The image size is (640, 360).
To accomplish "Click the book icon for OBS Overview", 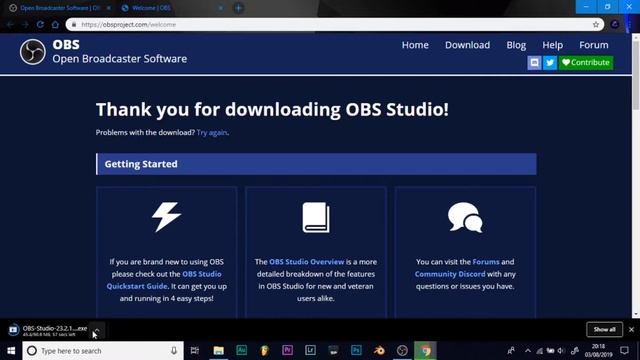I will pos(316,218).
